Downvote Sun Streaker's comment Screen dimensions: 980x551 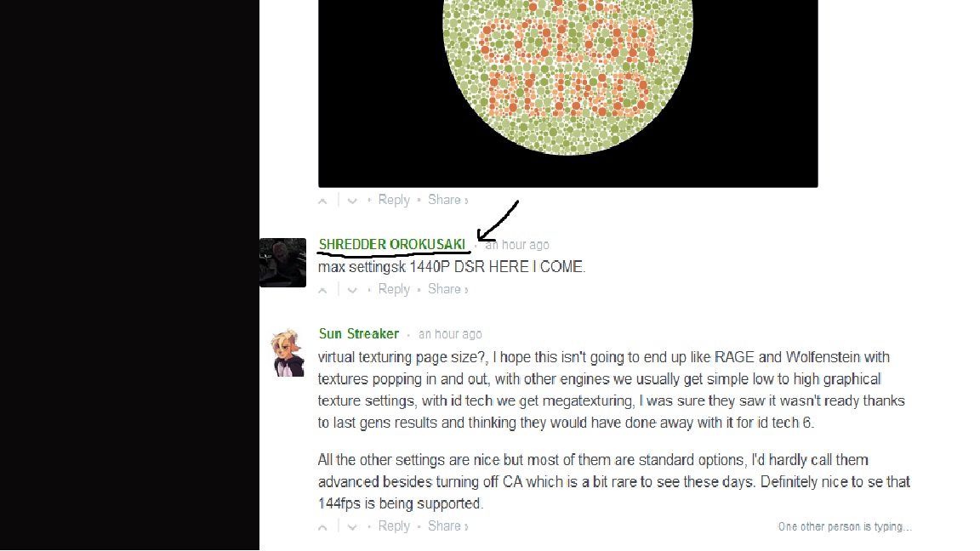coord(352,527)
